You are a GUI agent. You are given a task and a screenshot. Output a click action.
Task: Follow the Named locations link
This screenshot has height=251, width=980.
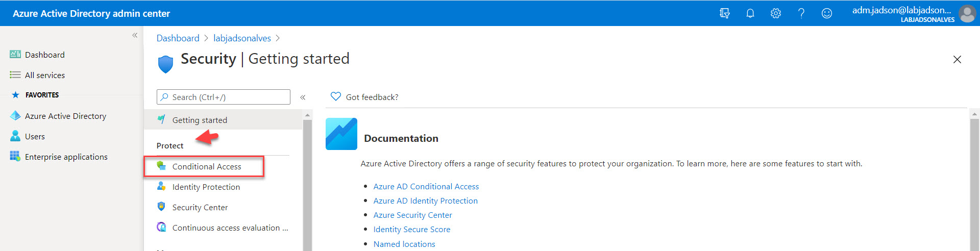[404, 244]
